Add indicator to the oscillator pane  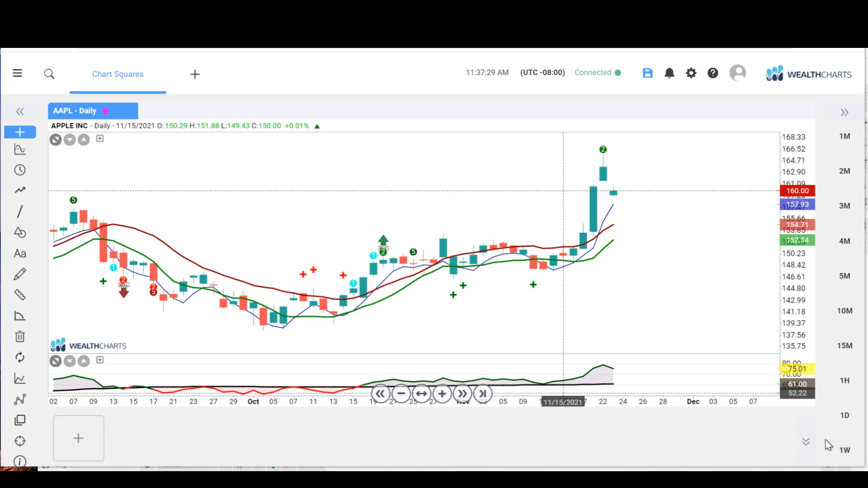coord(100,360)
